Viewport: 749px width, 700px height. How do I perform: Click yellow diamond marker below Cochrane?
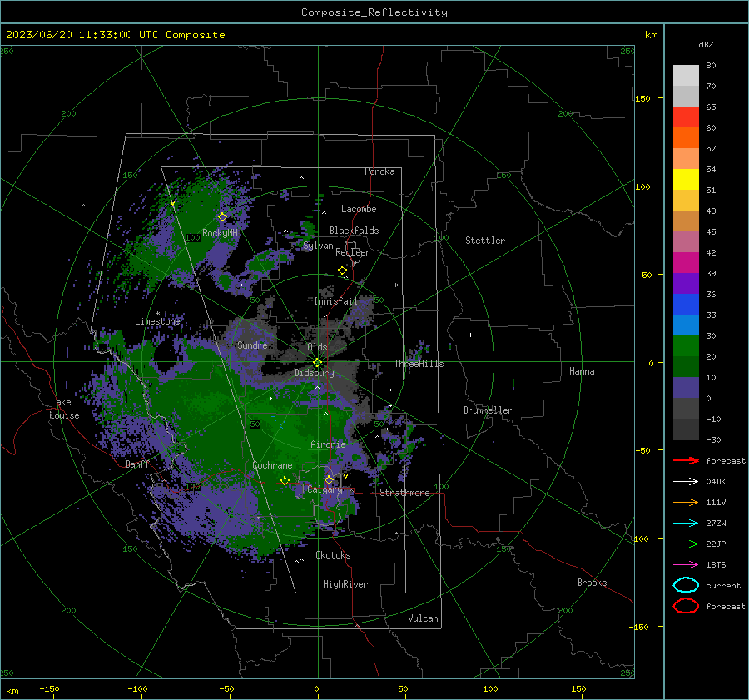click(x=285, y=480)
